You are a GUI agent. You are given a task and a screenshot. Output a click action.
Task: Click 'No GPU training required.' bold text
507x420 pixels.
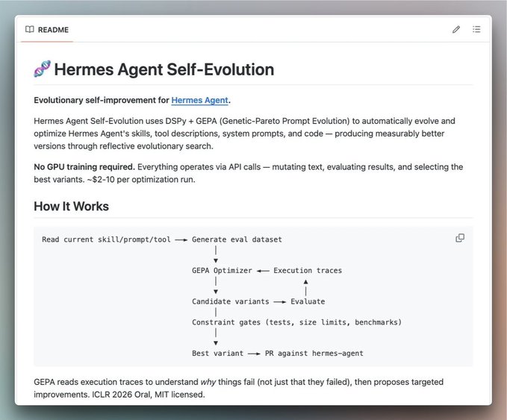(x=84, y=166)
